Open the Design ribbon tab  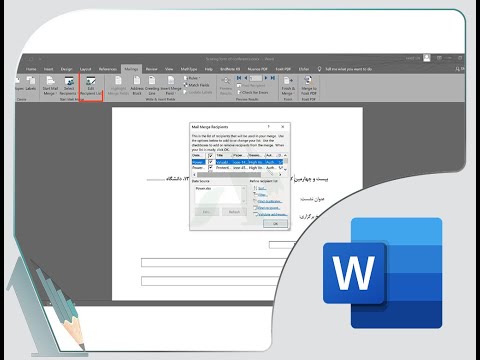click(66, 69)
